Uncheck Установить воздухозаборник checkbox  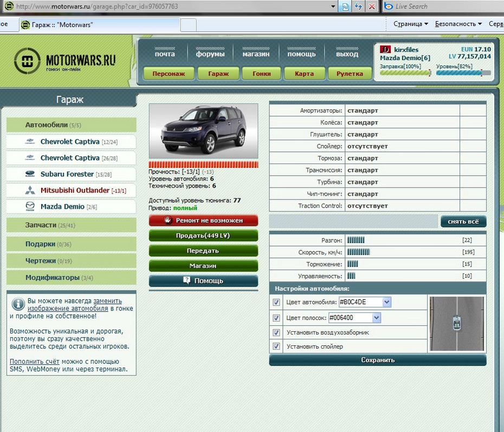276,332
